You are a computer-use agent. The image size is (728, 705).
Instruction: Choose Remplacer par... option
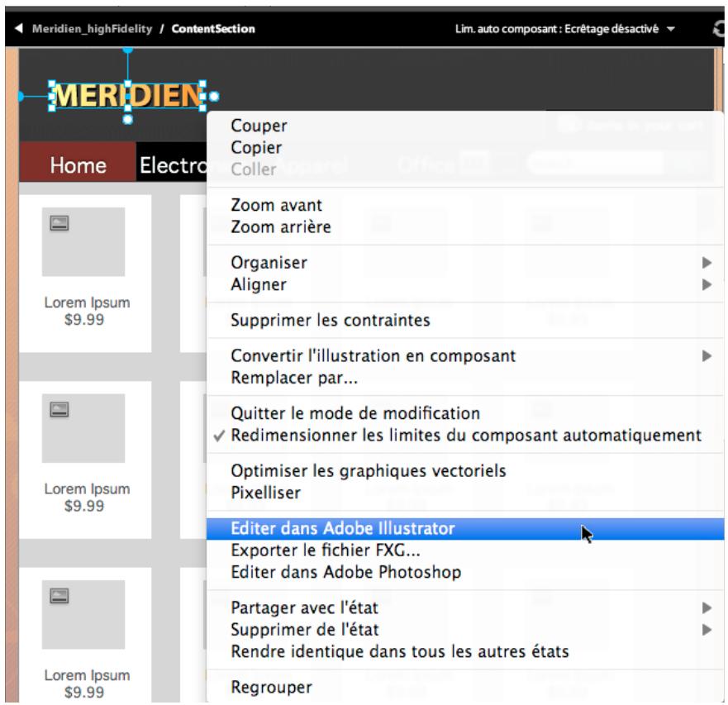(x=465, y=378)
